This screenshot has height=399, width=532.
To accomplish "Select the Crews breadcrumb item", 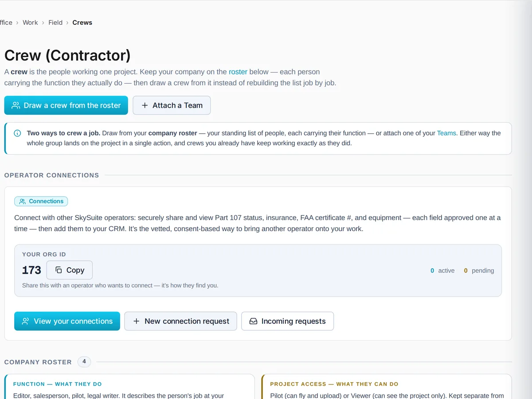I will tap(82, 23).
